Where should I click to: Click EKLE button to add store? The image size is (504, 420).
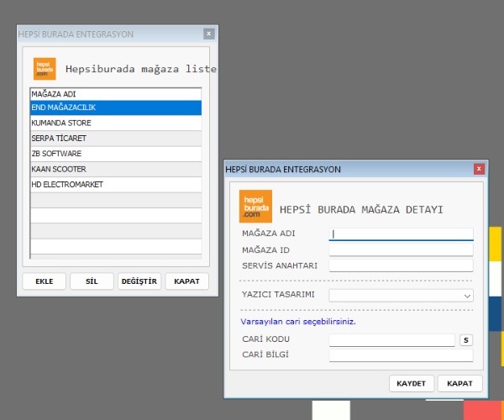pyautogui.click(x=45, y=281)
